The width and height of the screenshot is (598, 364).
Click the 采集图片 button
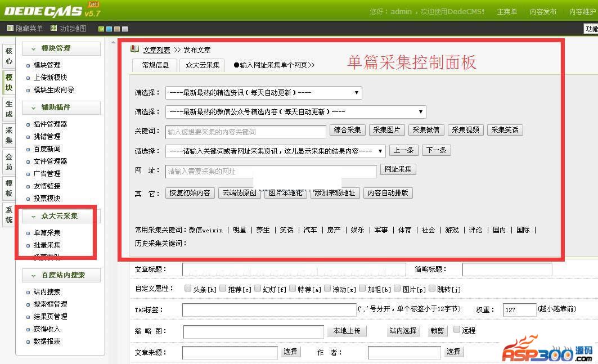pyautogui.click(x=386, y=130)
